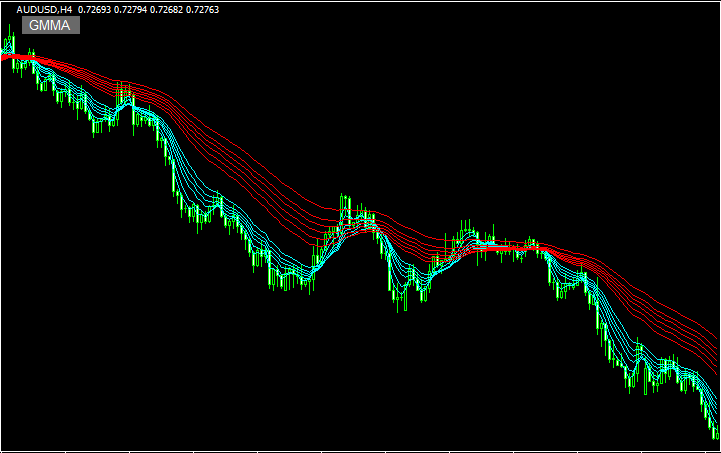This screenshot has height=453, width=721.
Task: Click the time axis strip along chart bottom
Action: (360, 449)
